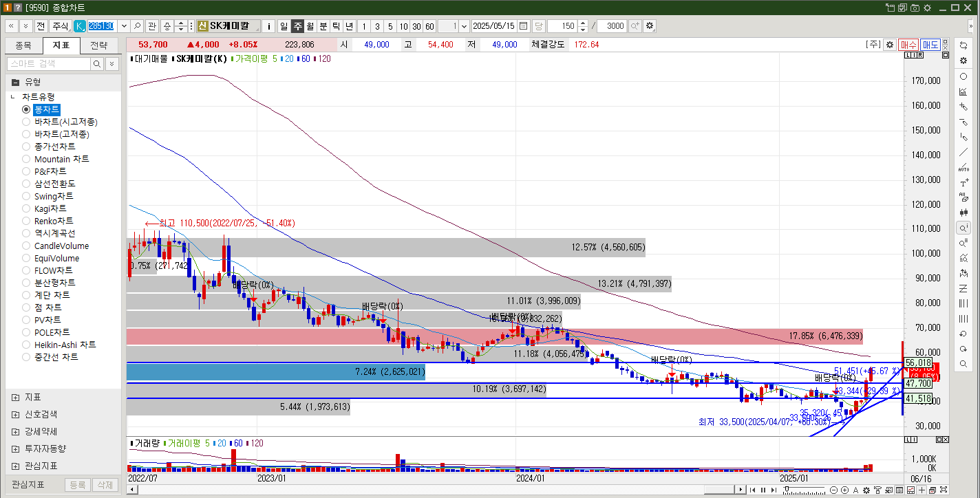Zoom out chart with minus circle icon
This screenshot has width=980, height=498.
[835, 490]
